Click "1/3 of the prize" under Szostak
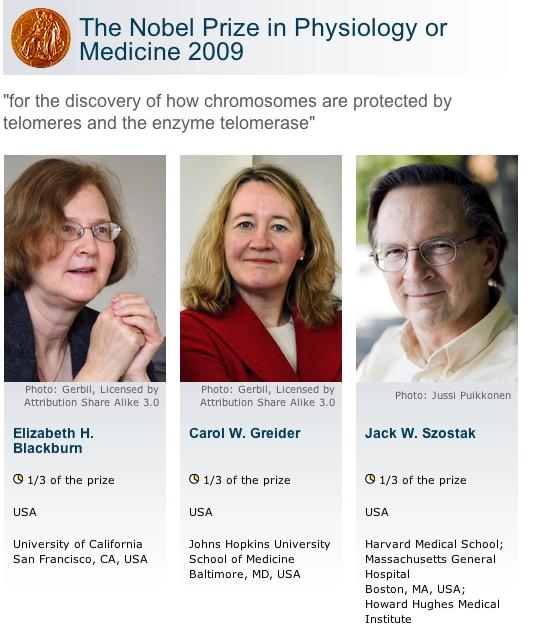The image size is (540, 632). click(423, 480)
